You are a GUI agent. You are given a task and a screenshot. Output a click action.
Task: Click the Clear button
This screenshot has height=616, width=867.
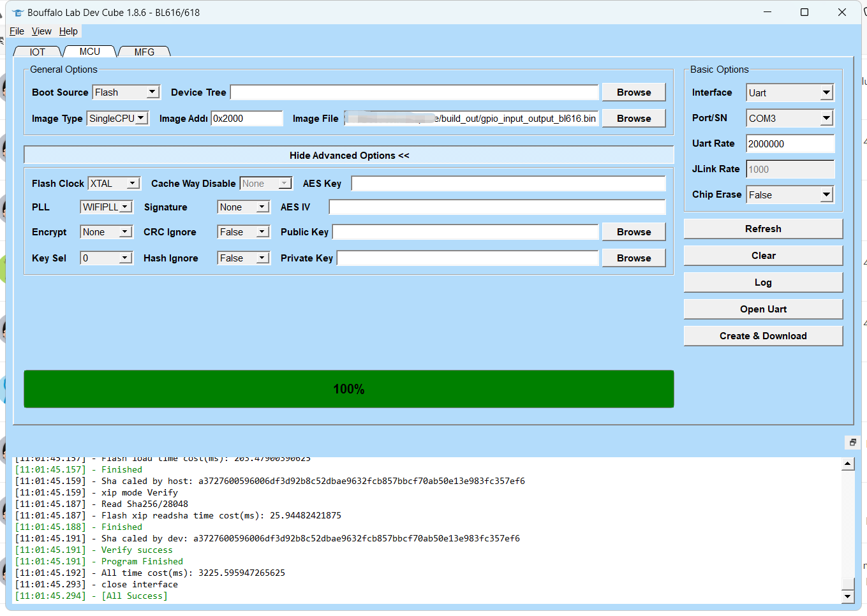click(x=763, y=256)
